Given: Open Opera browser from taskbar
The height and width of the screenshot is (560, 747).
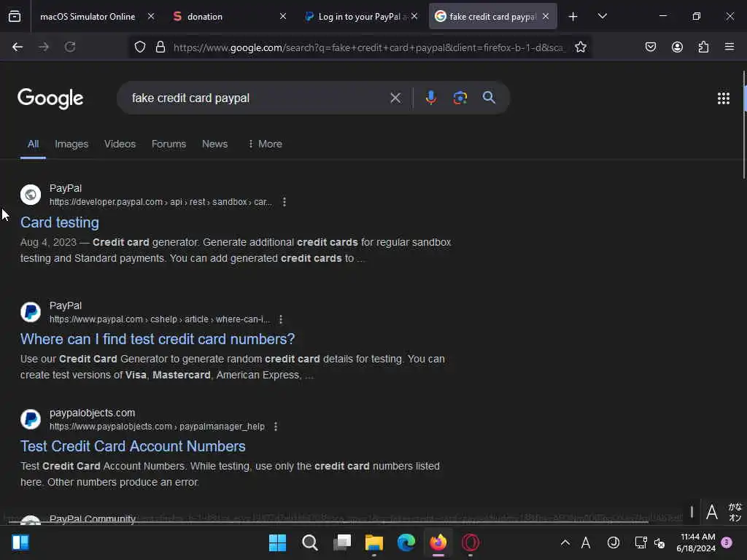Looking at the screenshot, I should [x=471, y=542].
